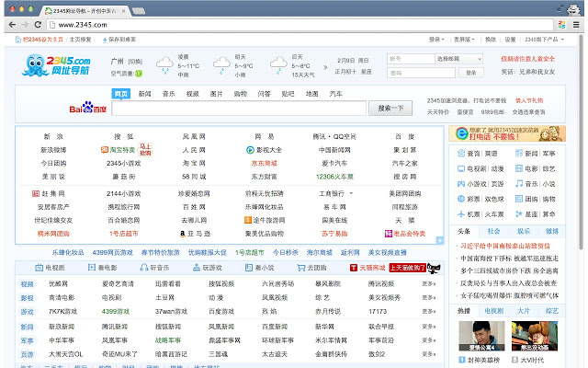Switch to the 娱乐 news tab
Viewport: 588px width, 368px height.
[x=524, y=231]
